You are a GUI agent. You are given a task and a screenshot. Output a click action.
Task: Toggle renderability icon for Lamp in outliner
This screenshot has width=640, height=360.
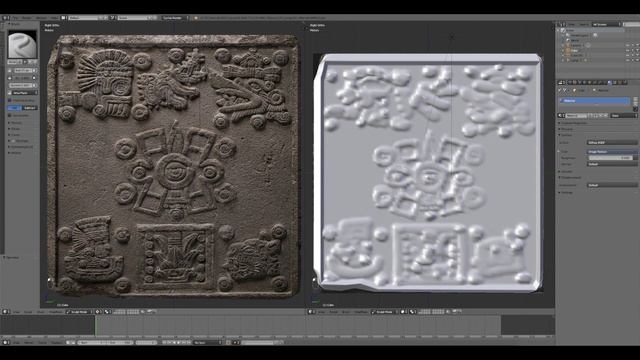coord(638,60)
